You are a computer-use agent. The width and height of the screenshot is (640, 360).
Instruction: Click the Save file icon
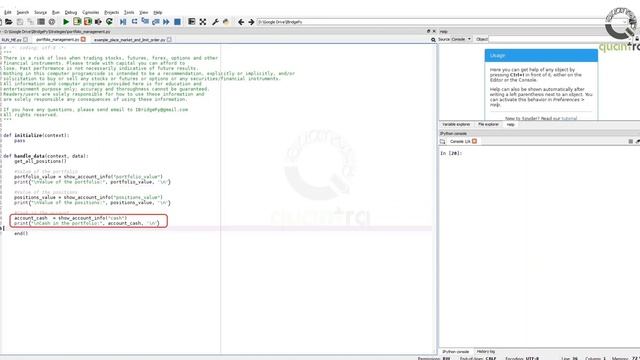click(x=20, y=22)
